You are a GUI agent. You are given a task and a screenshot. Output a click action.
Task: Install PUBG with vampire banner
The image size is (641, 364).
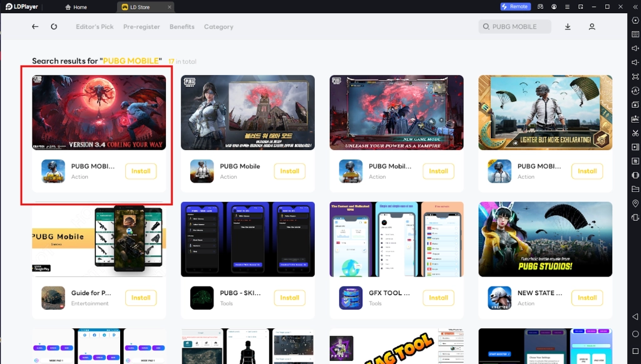coord(438,171)
